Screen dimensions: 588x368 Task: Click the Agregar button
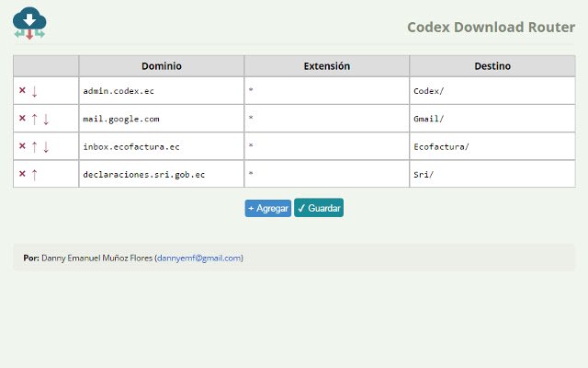pos(267,208)
